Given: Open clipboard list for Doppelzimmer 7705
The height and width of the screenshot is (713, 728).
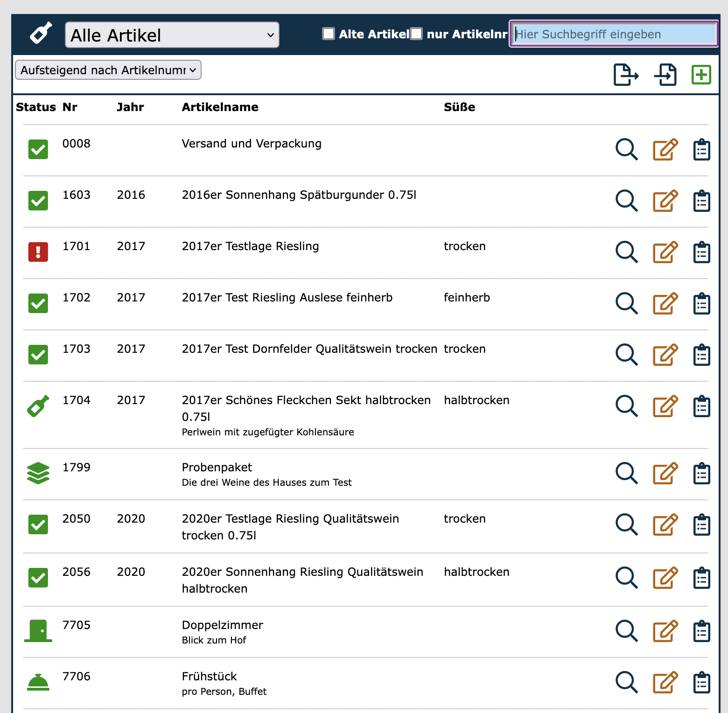Looking at the screenshot, I should (701, 631).
